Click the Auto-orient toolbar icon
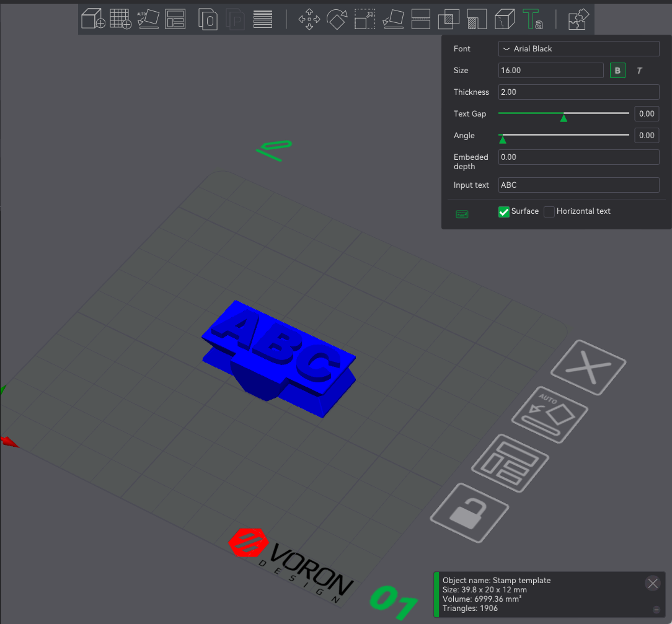The image size is (672, 624). [148, 19]
